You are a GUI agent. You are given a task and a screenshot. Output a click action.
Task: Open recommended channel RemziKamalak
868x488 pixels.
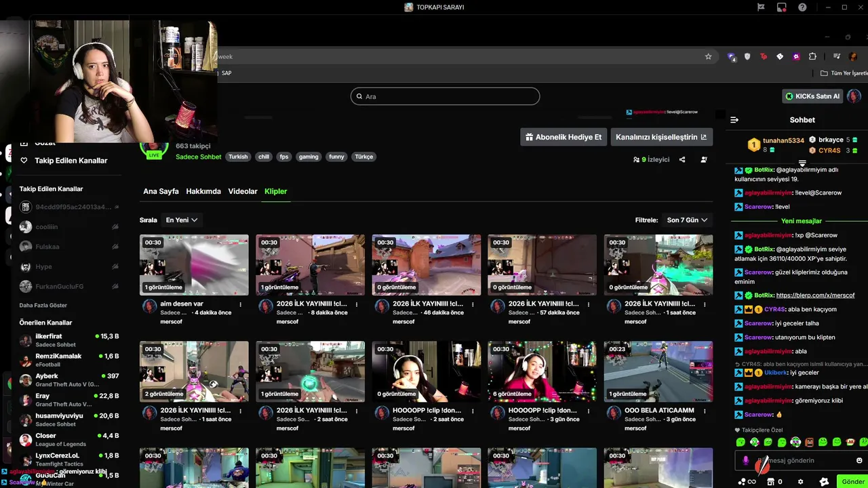coord(69,360)
